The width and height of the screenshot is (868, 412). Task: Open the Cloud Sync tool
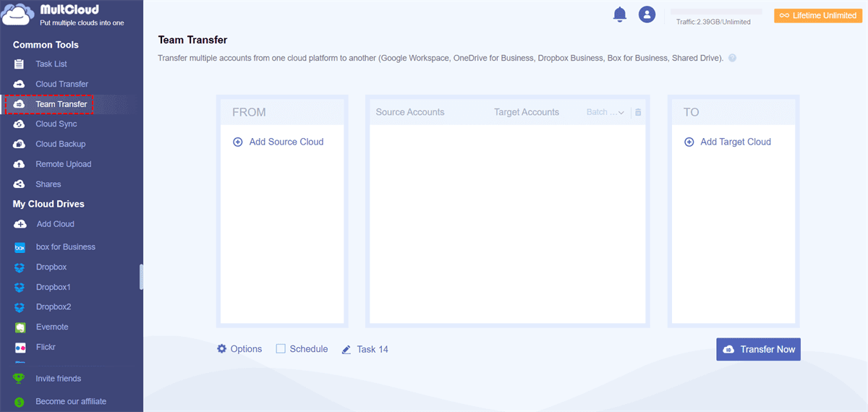click(56, 124)
